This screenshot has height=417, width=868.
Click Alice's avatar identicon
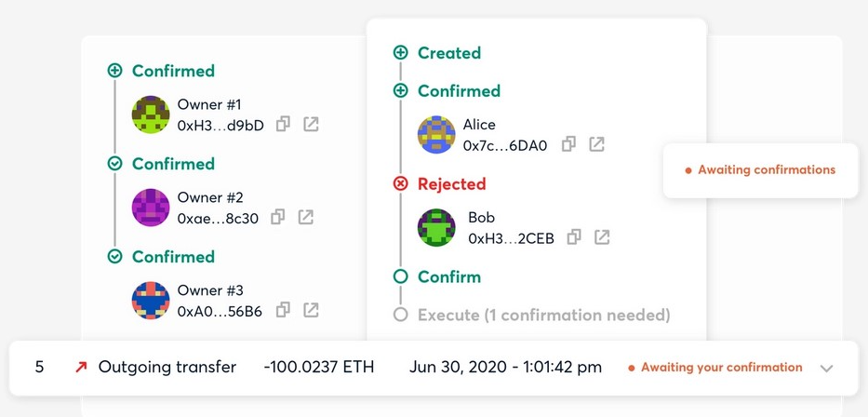[x=436, y=135]
